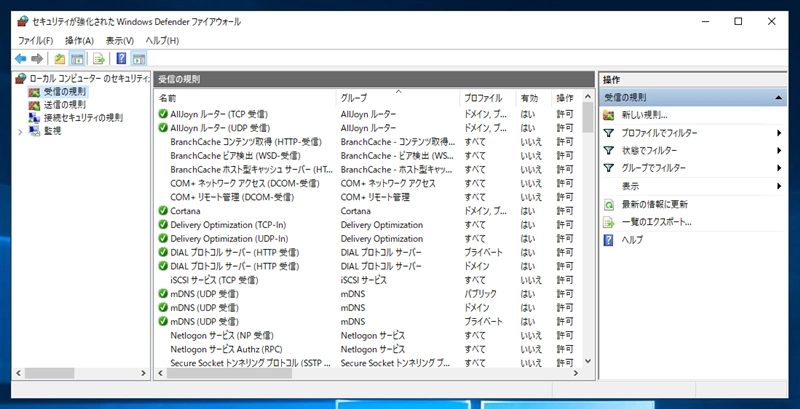Viewport: 800px width, 409px height.
Task: Sort by the グループ column header
Action: 397,98
